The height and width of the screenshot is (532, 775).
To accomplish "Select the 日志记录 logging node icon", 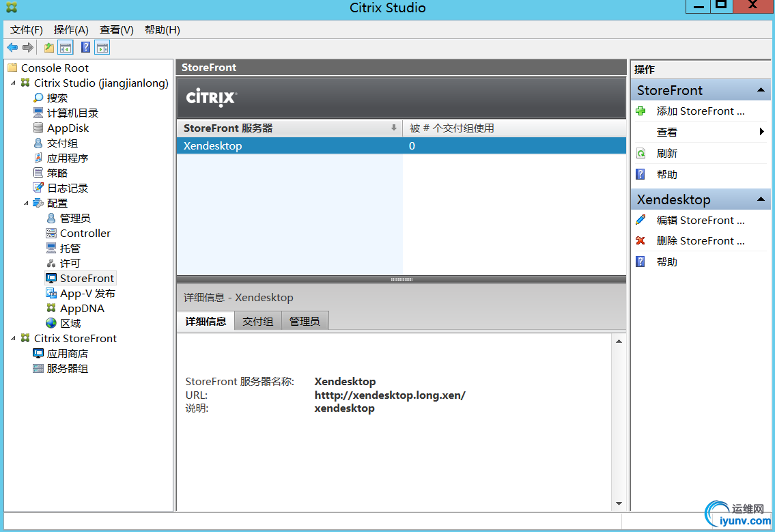I will pyautogui.click(x=38, y=188).
